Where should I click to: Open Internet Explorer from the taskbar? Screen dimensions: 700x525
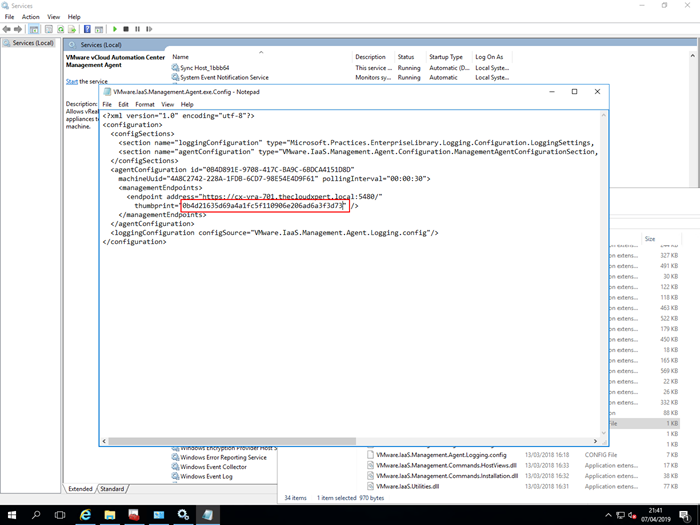(85, 514)
